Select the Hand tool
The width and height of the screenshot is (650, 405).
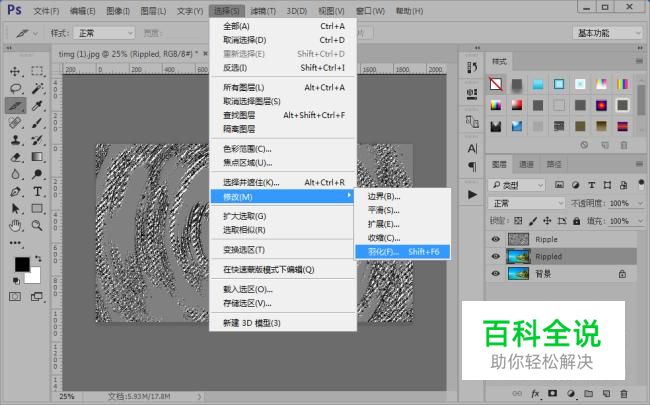coord(15,226)
